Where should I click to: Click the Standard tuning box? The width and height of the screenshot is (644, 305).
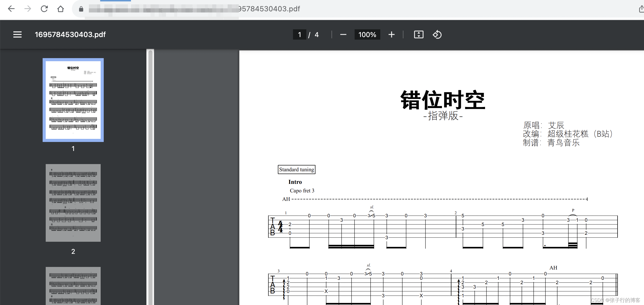297,169
